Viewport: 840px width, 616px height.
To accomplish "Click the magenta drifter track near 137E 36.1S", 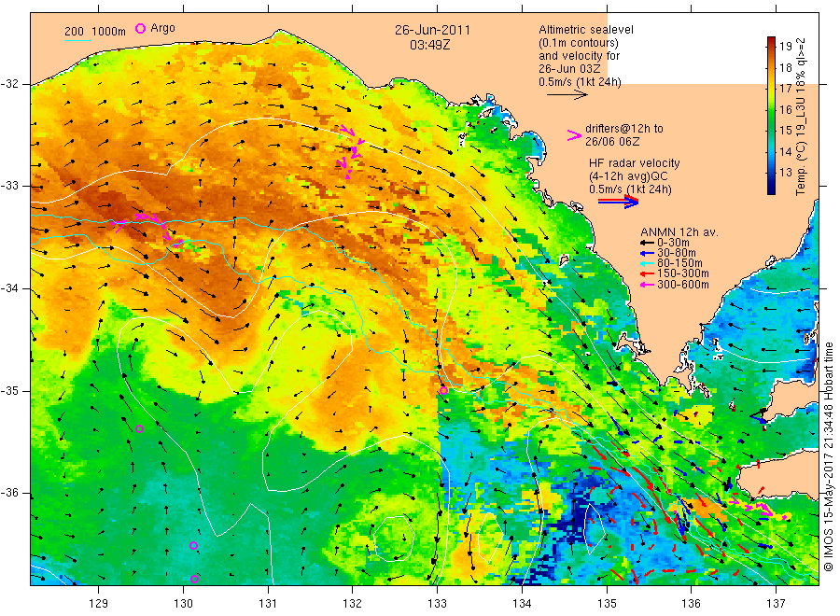I will (759, 509).
